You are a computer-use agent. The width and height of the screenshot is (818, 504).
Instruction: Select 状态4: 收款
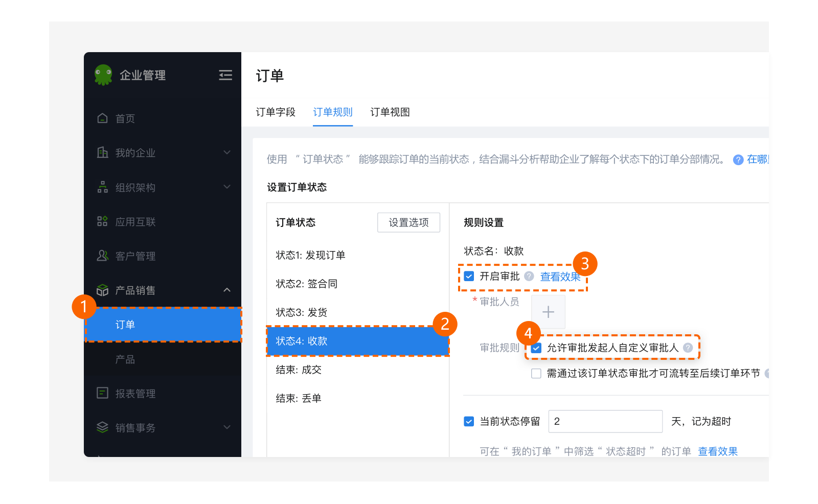pos(358,341)
